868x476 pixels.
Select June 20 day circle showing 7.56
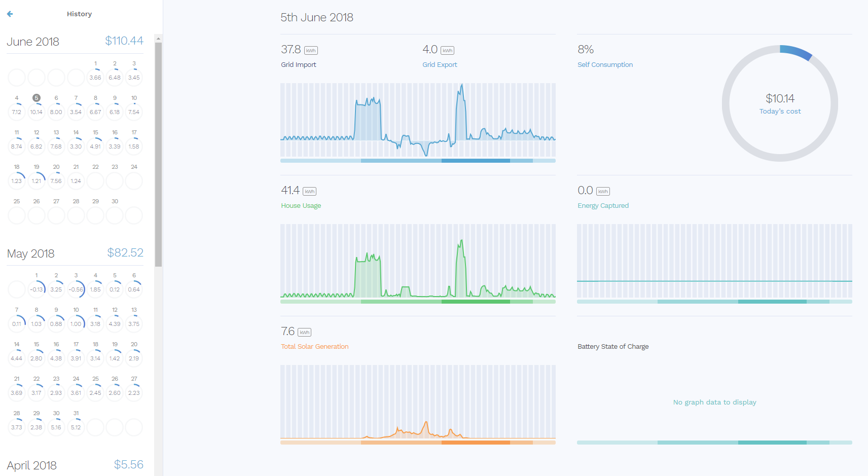[x=56, y=180]
